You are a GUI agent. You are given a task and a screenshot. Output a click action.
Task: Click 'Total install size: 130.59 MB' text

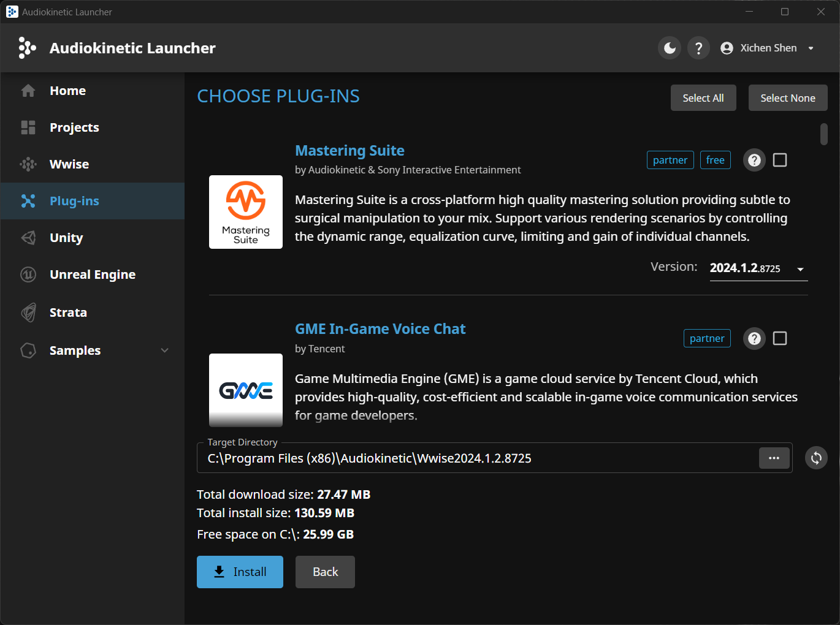pos(275,513)
